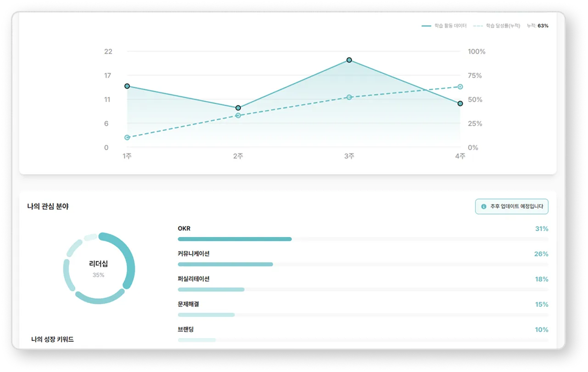The height and width of the screenshot is (372, 588).
Task: Select the peak data point at 3주
Action: coord(349,60)
